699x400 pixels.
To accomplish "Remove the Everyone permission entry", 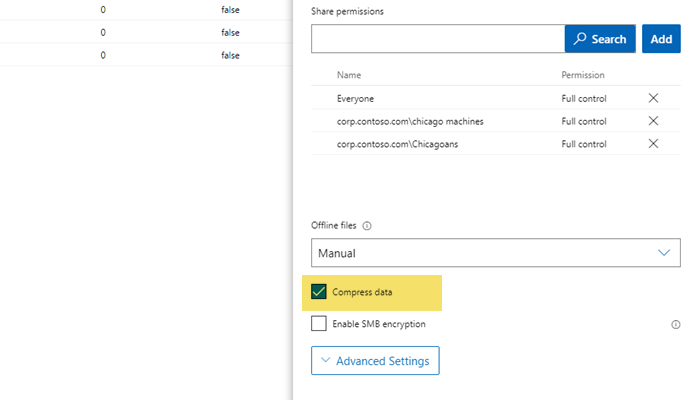I will pyautogui.click(x=653, y=98).
